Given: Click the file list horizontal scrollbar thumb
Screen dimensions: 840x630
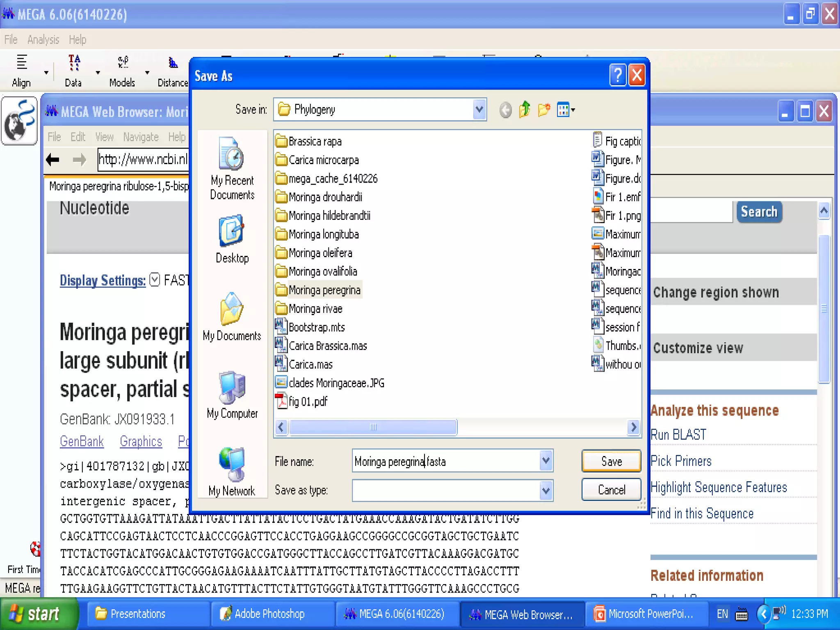Looking at the screenshot, I should (x=372, y=427).
